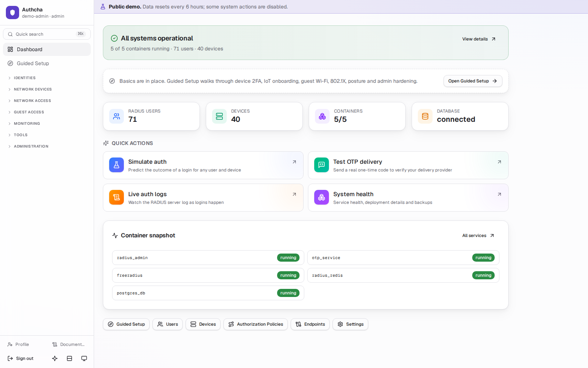Click the Users shortcut chip
The height and width of the screenshot is (368, 588).
point(168,324)
